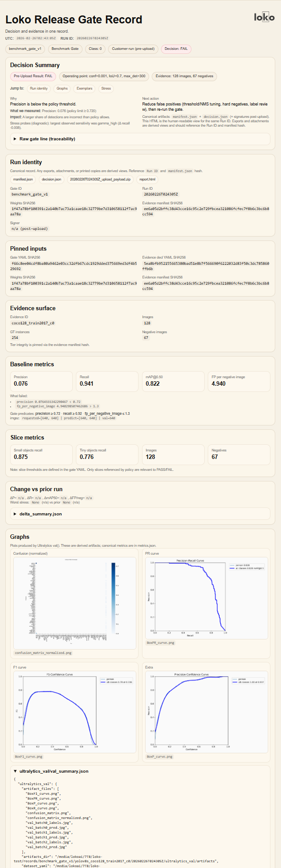
Task: Download 20260226T024305Z_upload_payload.zip
Action: [100, 180]
